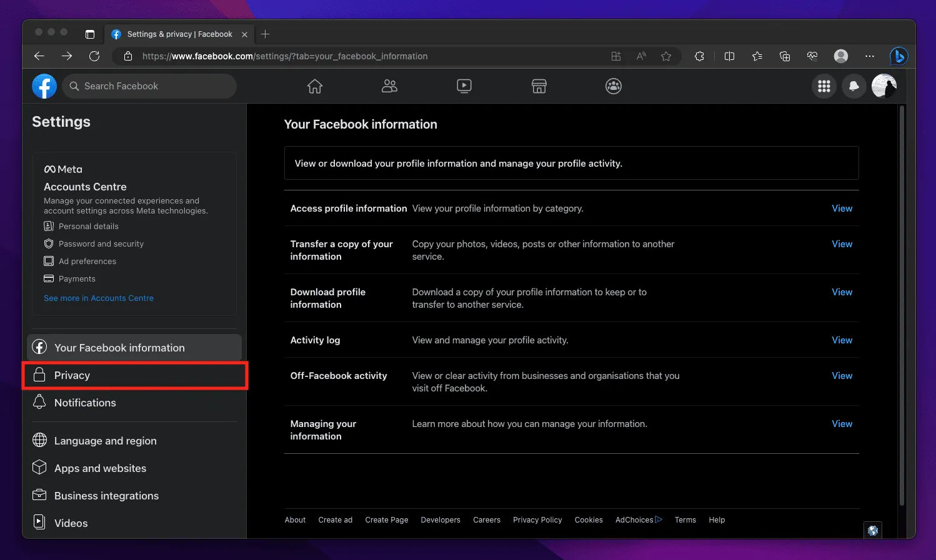Screen dimensions: 936x560
Task: Close the Settings & privacy tab
Action: point(244,34)
